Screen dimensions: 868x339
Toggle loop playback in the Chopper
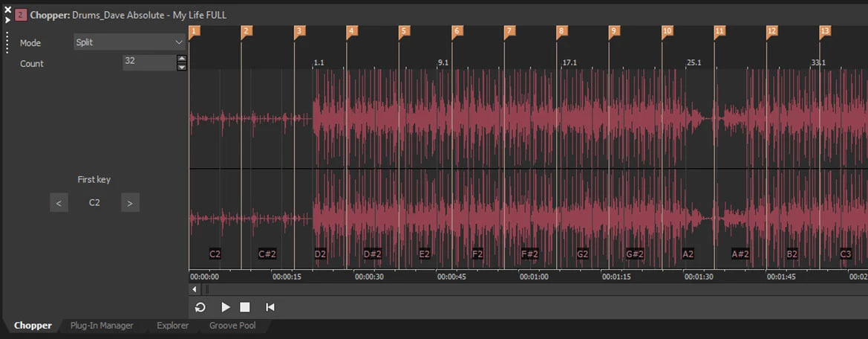[200, 307]
